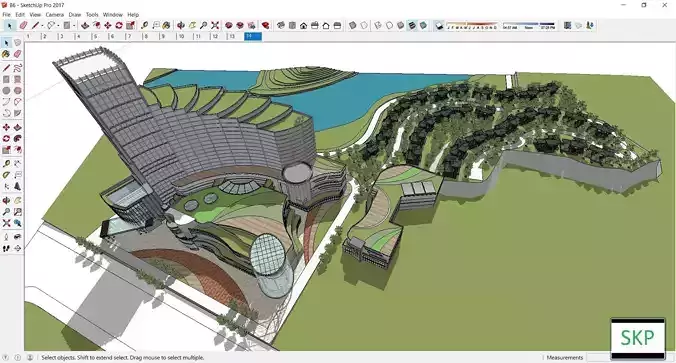Enable Monochrome face style
The width and height of the screenshot is (676, 363).
pos(423,25)
